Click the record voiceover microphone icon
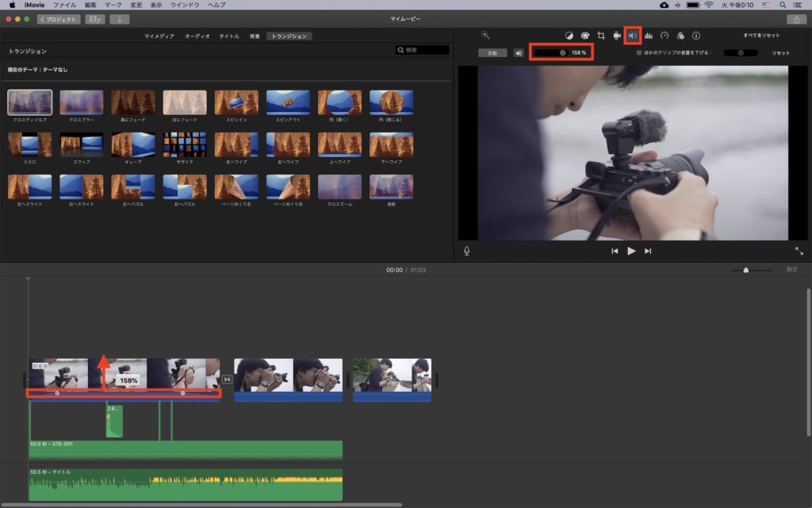The height and width of the screenshot is (508, 812). [x=467, y=251]
